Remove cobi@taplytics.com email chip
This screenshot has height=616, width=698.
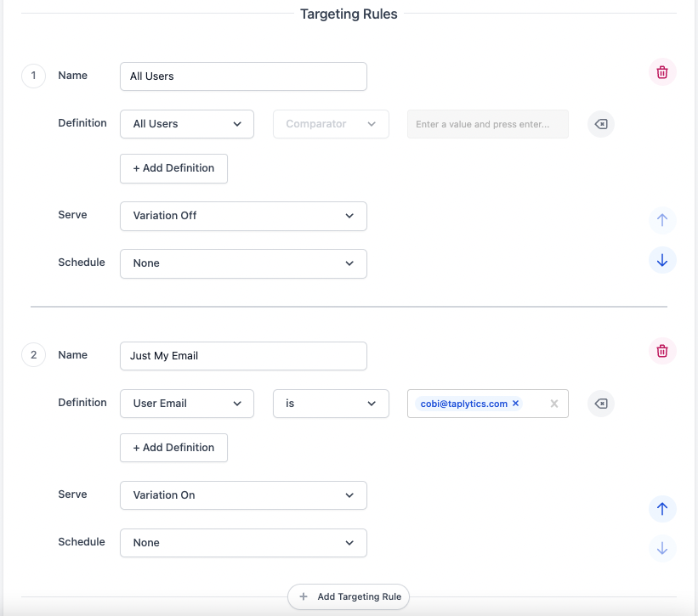point(515,404)
